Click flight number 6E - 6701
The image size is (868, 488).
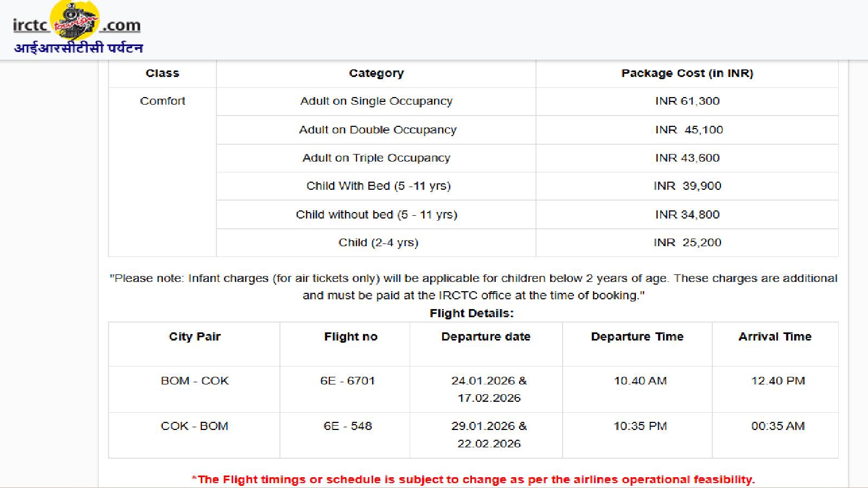point(347,381)
